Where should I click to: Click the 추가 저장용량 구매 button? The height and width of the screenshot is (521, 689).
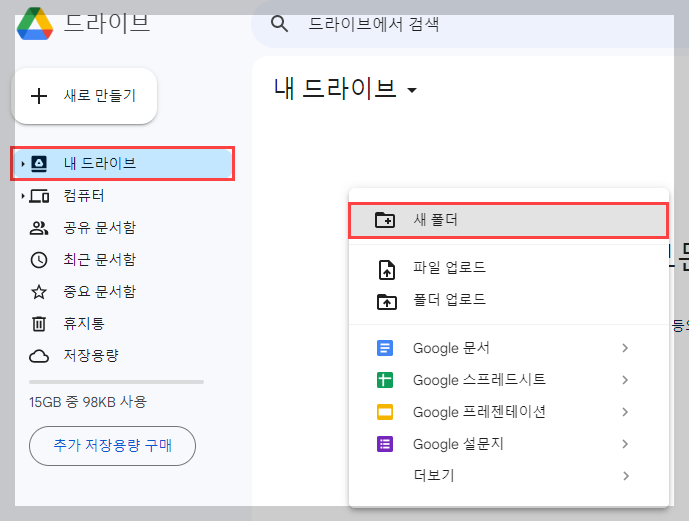[x=112, y=445]
